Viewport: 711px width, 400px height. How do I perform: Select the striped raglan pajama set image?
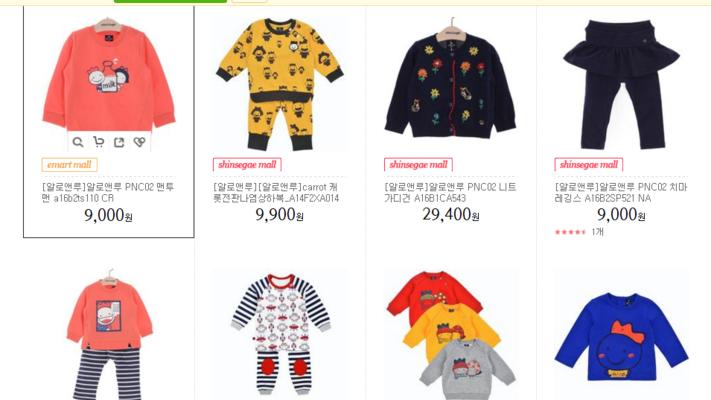pos(280,334)
